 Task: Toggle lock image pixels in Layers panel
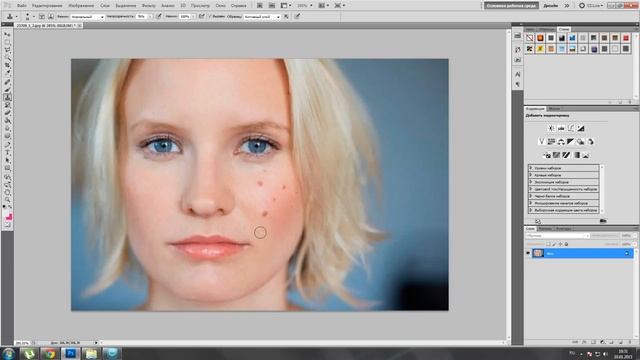pyautogui.click(x=554, y=244)
